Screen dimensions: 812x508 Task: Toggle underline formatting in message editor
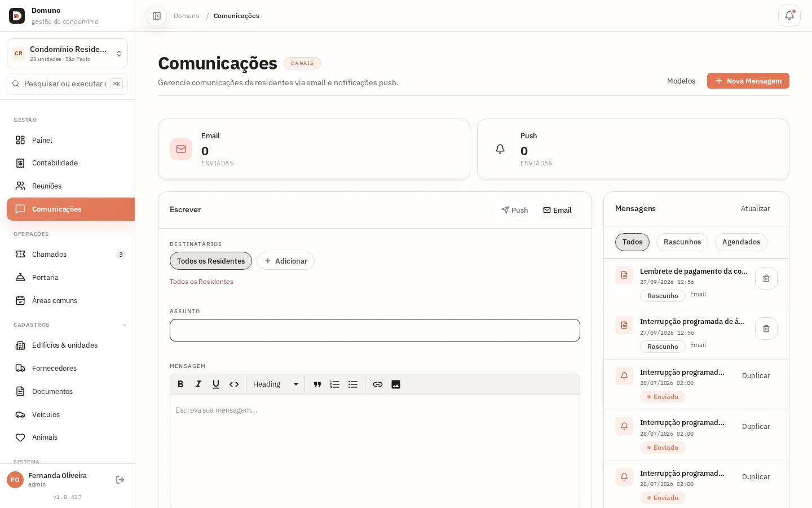[x=216, y=384]
